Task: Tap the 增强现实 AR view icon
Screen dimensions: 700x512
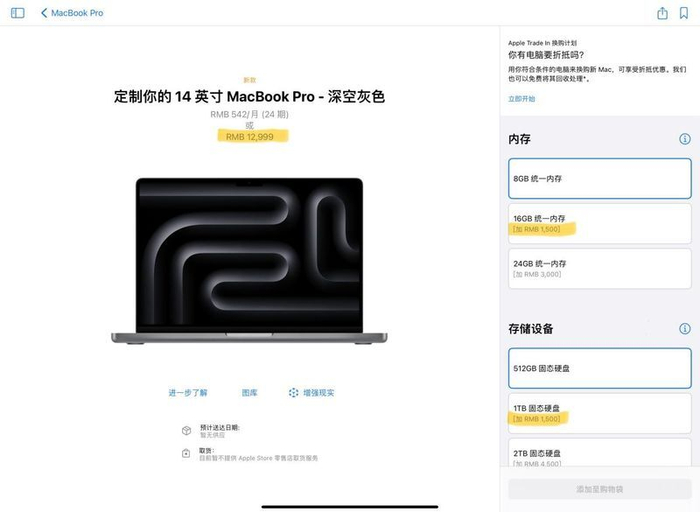Action: click(x=293, y=392)
